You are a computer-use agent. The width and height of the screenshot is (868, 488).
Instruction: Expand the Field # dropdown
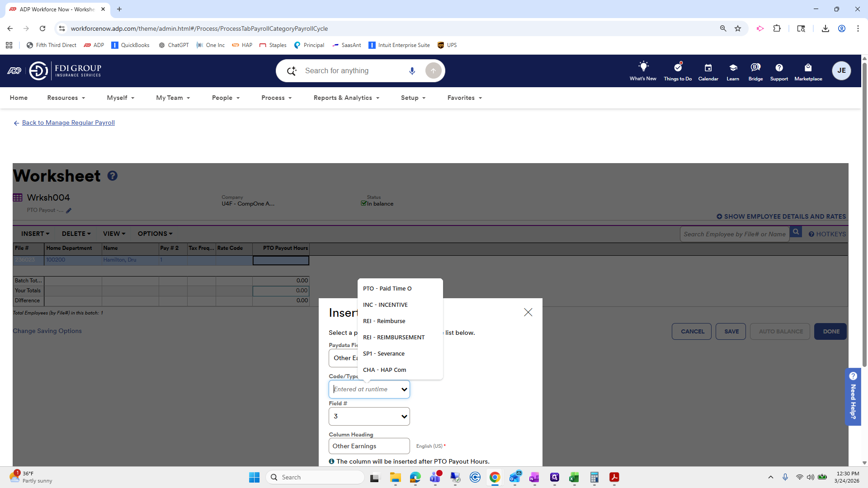(369, 416)
